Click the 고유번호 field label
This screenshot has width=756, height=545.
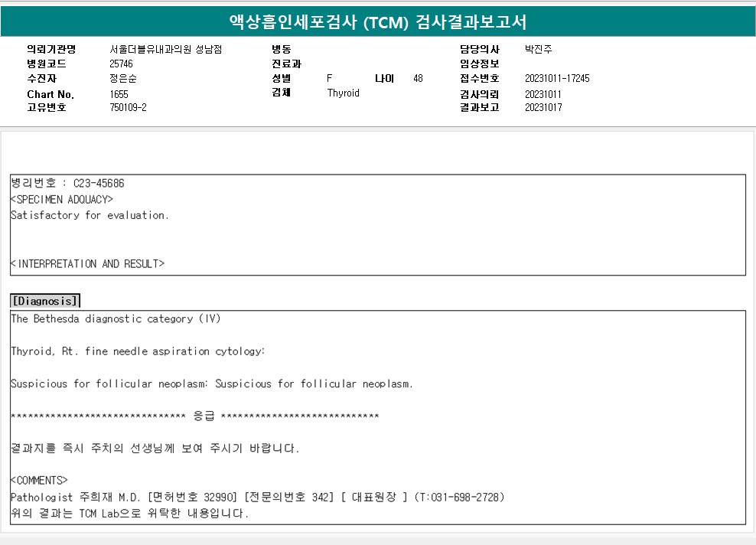click(46, 107)
